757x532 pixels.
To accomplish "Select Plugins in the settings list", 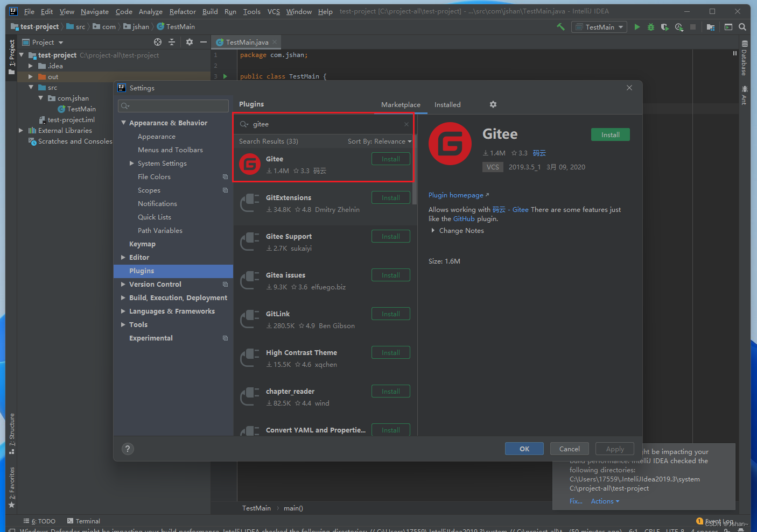I will [x=173, y=271].
